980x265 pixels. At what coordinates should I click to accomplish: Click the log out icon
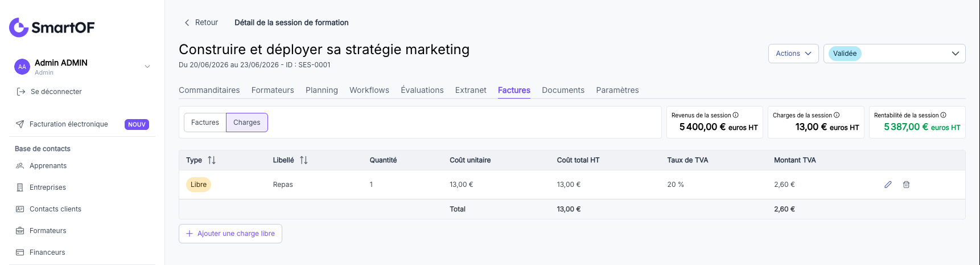pos(21,92)
